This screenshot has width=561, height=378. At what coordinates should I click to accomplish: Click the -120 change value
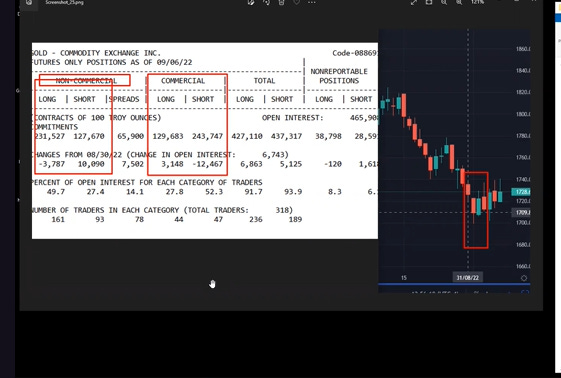pos(332,164)
